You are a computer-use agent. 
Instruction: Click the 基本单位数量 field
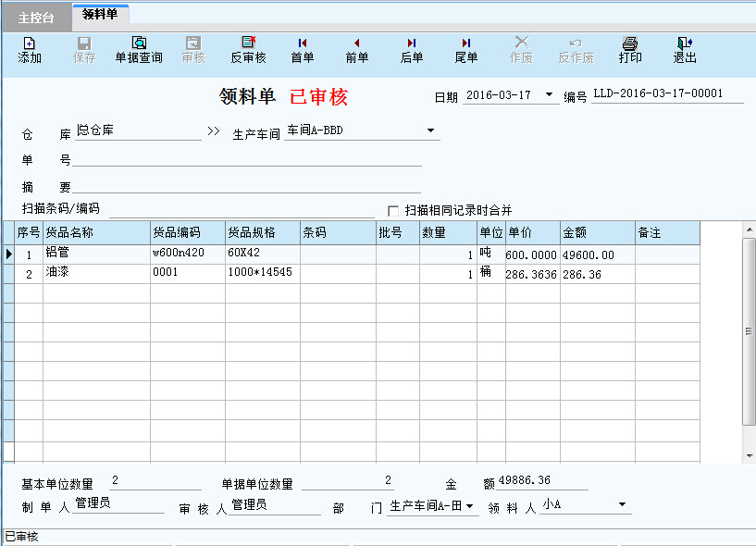155,481
